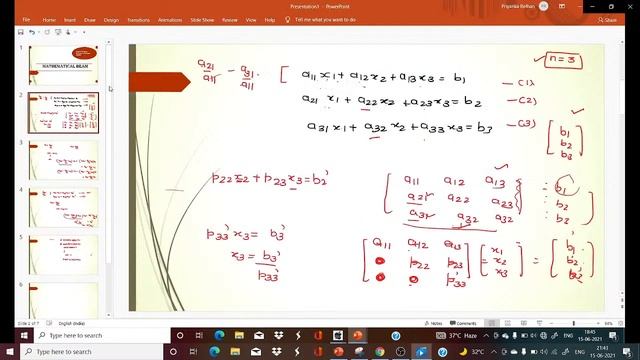640x360 pixels.
Task: Switch to Reading View from status bar
Action: pyautogui.click(x=524, y=323)
